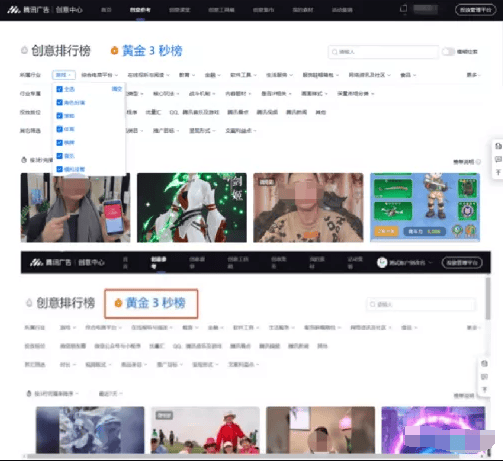503x461 pixels.
Task: Filter by 优量汇 placement on upper page
Action: tap(153, 112)
